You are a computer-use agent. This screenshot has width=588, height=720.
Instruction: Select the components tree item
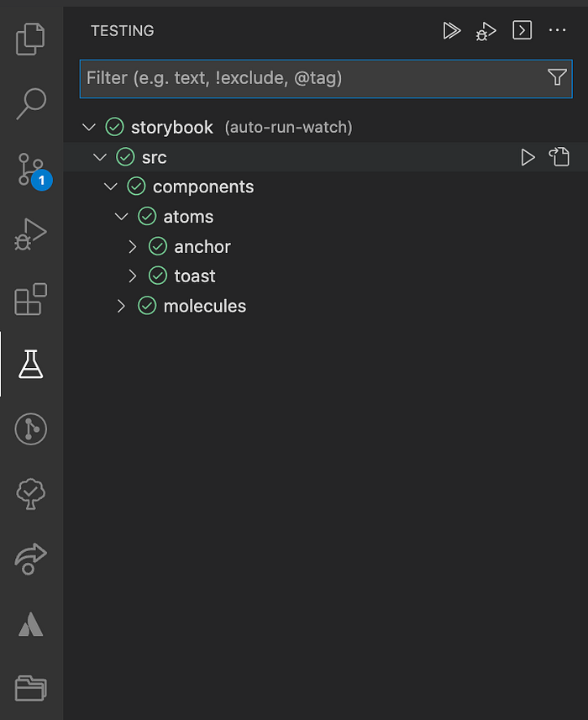coord(202,187)
